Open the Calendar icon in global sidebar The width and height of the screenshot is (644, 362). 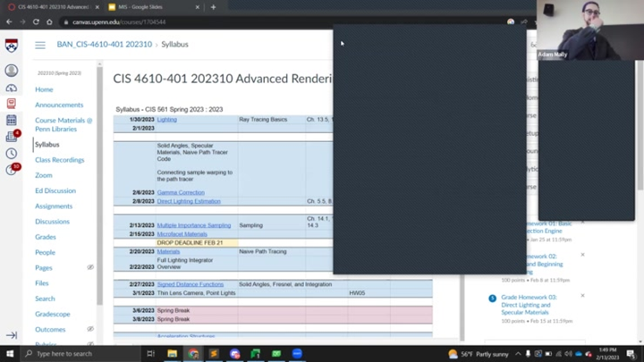pyautogui.click(x=12, y=120)
